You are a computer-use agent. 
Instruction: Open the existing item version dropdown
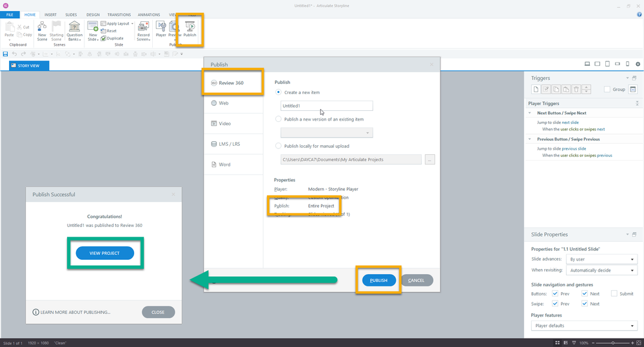327,133
